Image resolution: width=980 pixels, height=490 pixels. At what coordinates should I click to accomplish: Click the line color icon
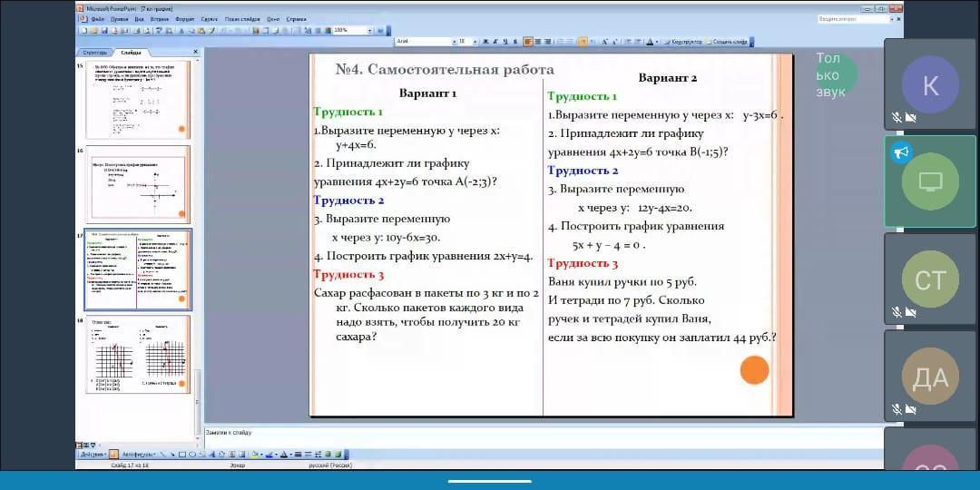(269, 455)
